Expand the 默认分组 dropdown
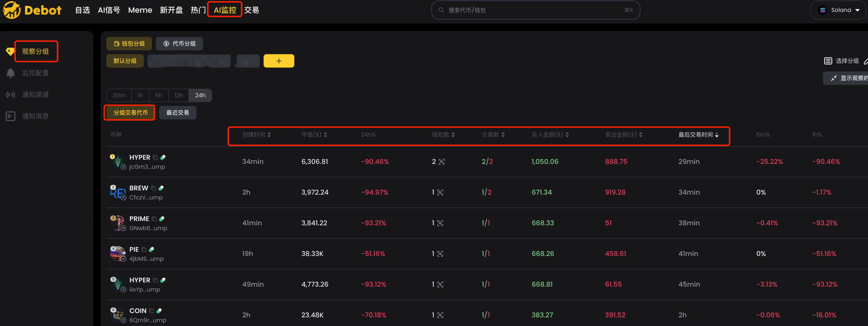Image resolution: width=868 pixels, height=326 pixels. pyautogui.click(x=126, y=60)
